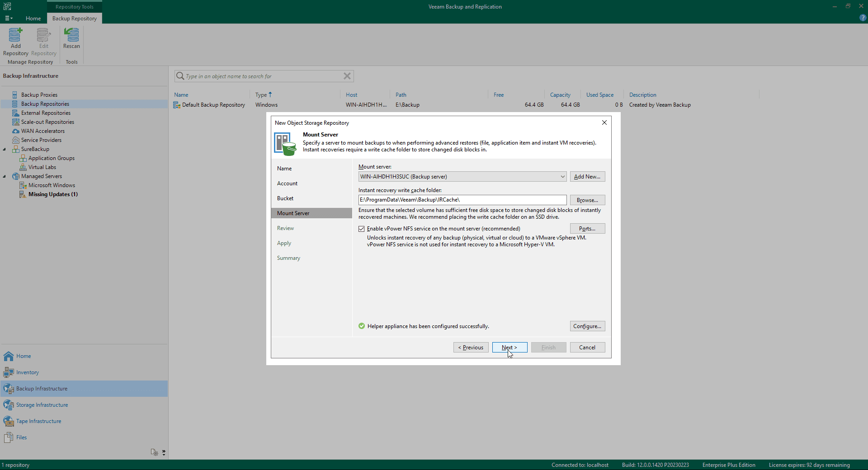Sort list by Type column header
This screenshot has height=470, width=868.
click(x=261, y=95)
